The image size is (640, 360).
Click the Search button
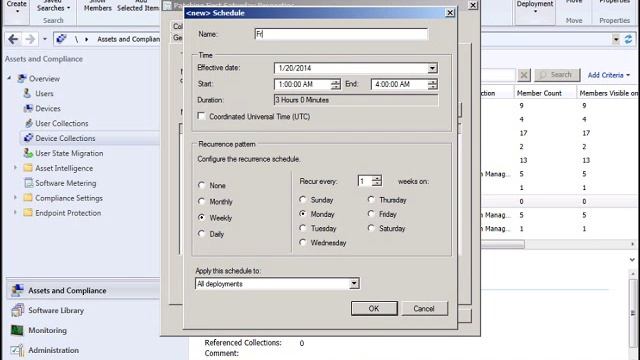point(557,75)
